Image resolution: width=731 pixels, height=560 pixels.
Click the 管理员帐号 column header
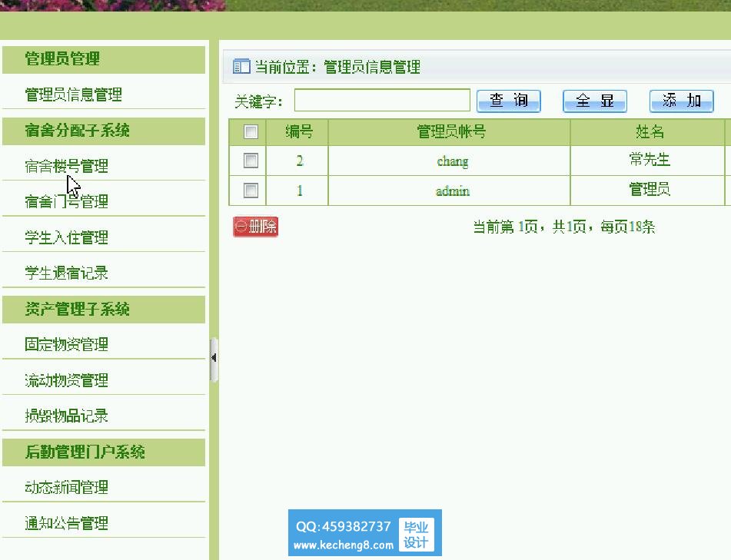[x=450, y=132]
